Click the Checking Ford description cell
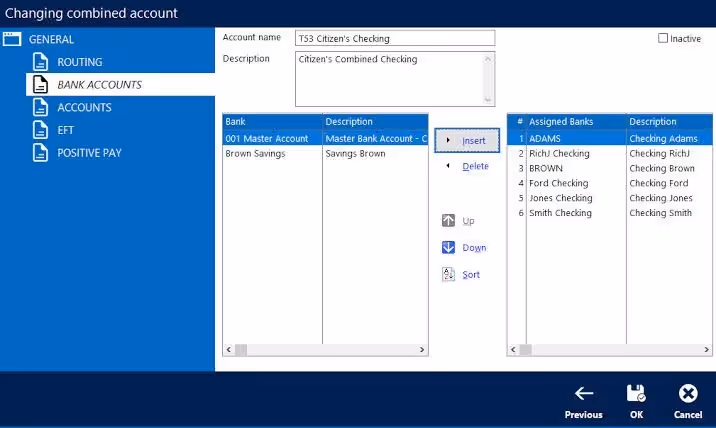Image resolution: width=716 pixels, height=428 pixels. click(x=669, y=183)
